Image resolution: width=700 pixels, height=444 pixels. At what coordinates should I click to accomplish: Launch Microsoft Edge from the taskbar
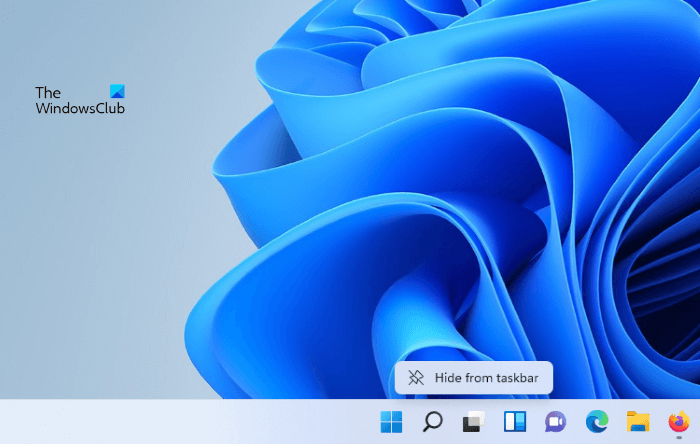(597, 422)
